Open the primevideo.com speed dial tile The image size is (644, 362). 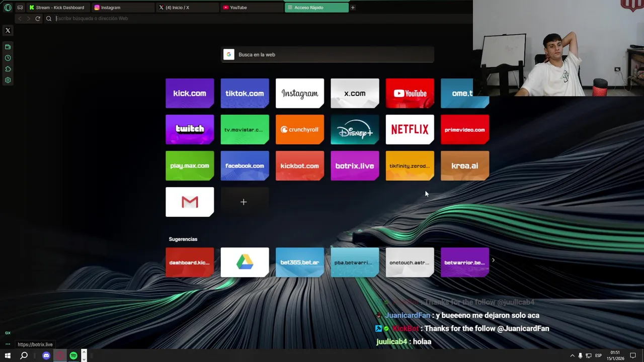pos(465,130)
